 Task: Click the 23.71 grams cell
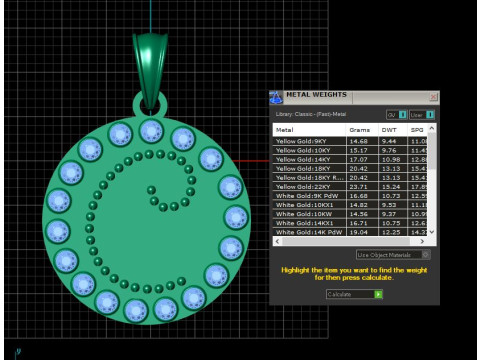pos(362,187)
